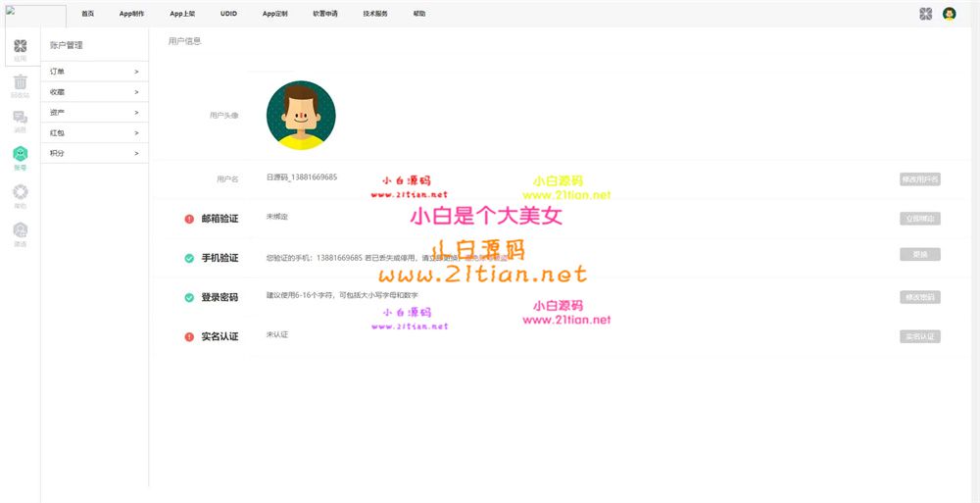980x503 pixels.
Task: Click the large user profile picture
Action: 301,115
